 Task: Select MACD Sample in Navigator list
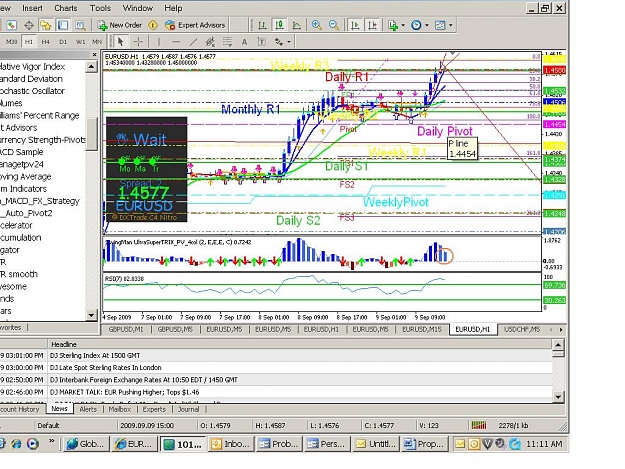click(x=22, y=152)
